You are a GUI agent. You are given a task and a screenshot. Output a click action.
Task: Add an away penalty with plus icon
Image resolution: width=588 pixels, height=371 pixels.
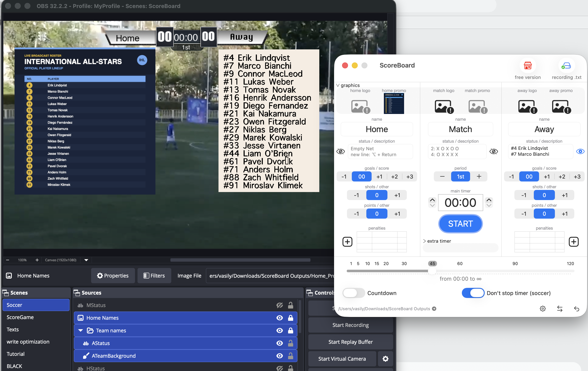coord(573,242)
